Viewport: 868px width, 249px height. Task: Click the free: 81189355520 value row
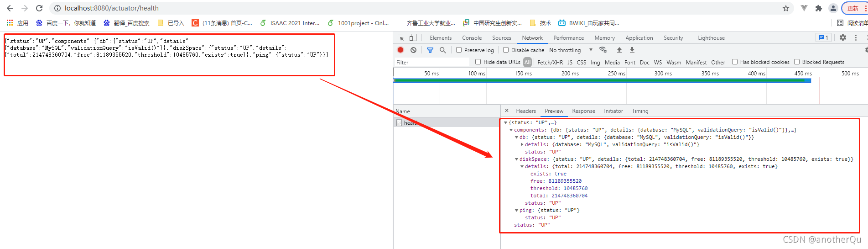pyautogui.click(x=556, y=181)
